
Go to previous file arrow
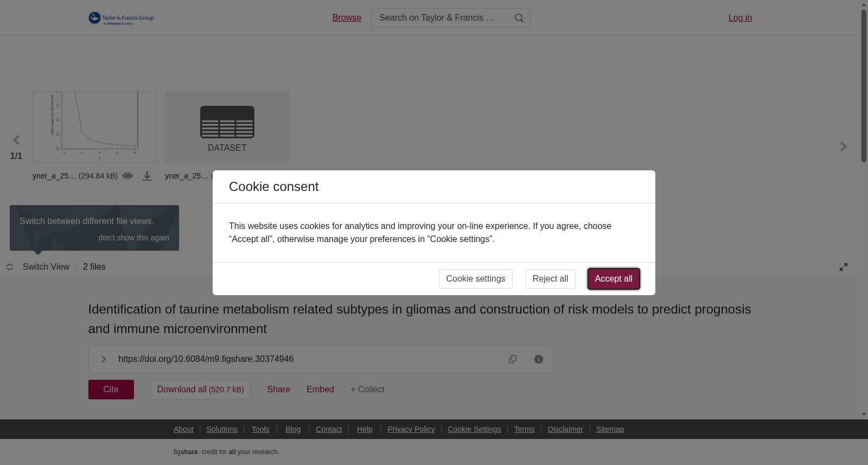click(16, 141)
